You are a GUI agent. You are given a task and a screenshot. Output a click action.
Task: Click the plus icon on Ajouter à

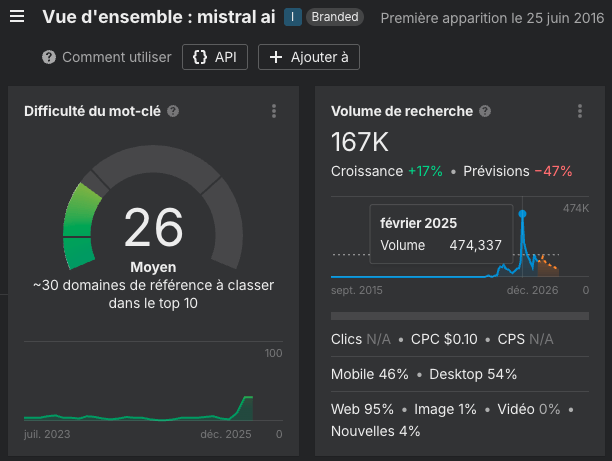[x=276, y=57]
